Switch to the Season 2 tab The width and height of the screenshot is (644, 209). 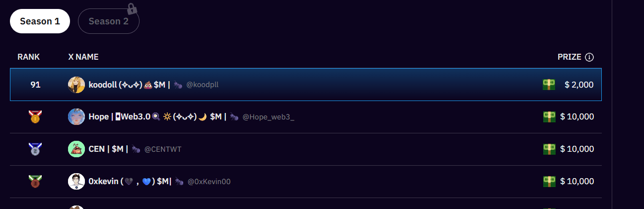(108, 21)
